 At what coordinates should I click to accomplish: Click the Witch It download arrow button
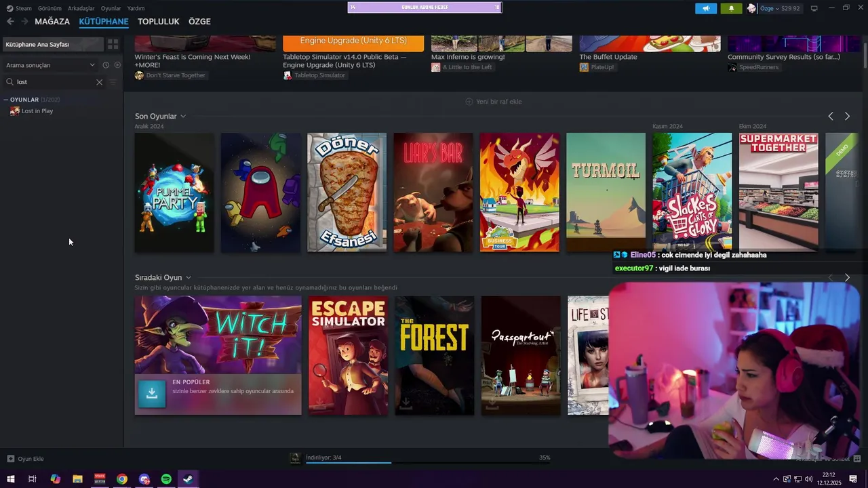(x=152, y=394)
